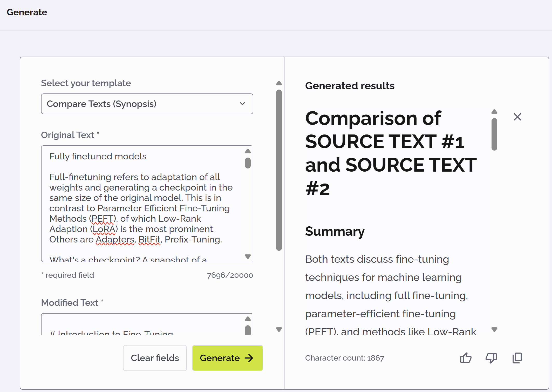Viewport: 552px width, 392px height.
Task: Click the scroll-down arrow inside the Original Text box
Action: [x=248, y=257]
